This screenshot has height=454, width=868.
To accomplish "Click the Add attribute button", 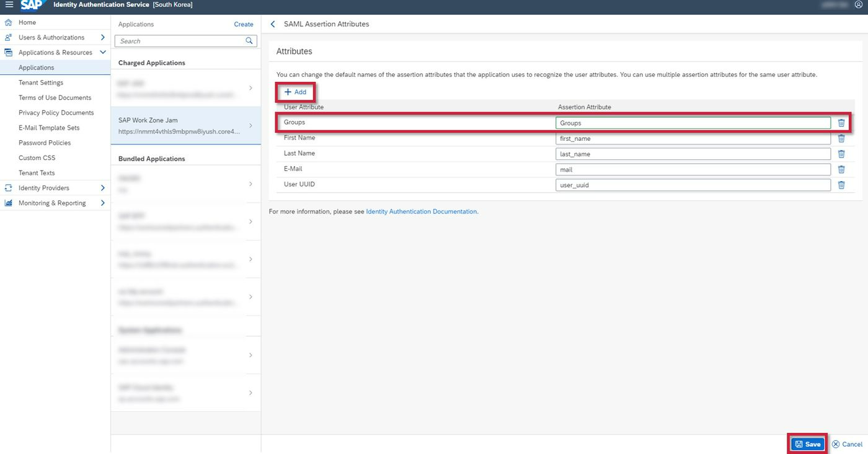I will coord(296,92).
